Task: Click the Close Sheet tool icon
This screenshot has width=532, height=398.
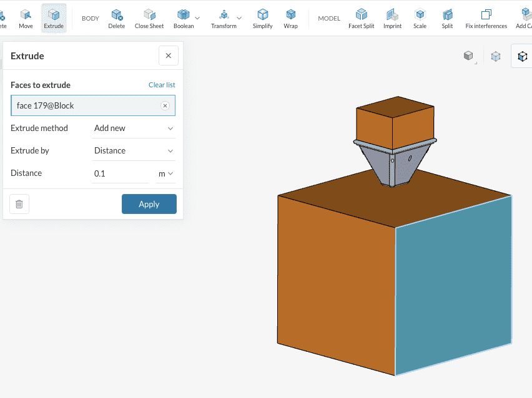Action: (x=149, y=18)
